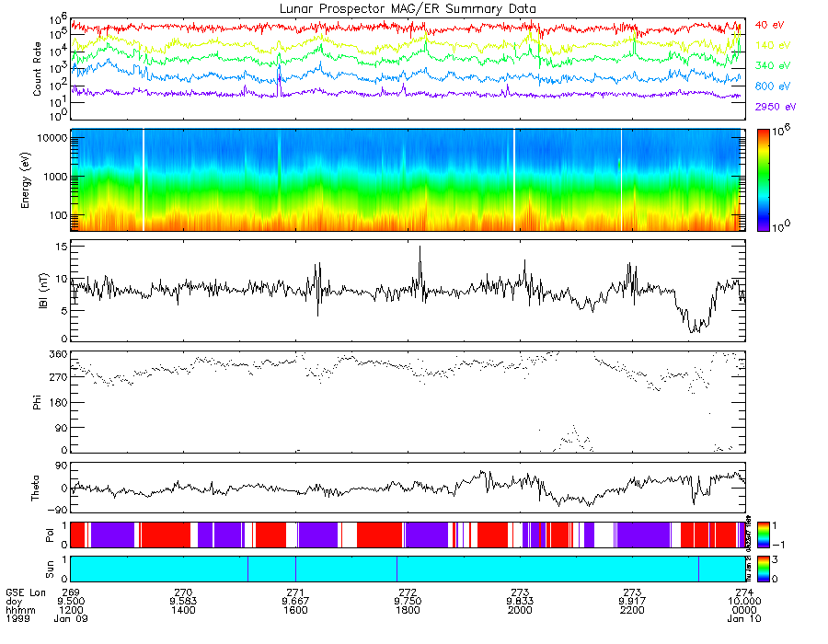Click the time label '1600'
828x644 pixels.
(x=295, y=610)
